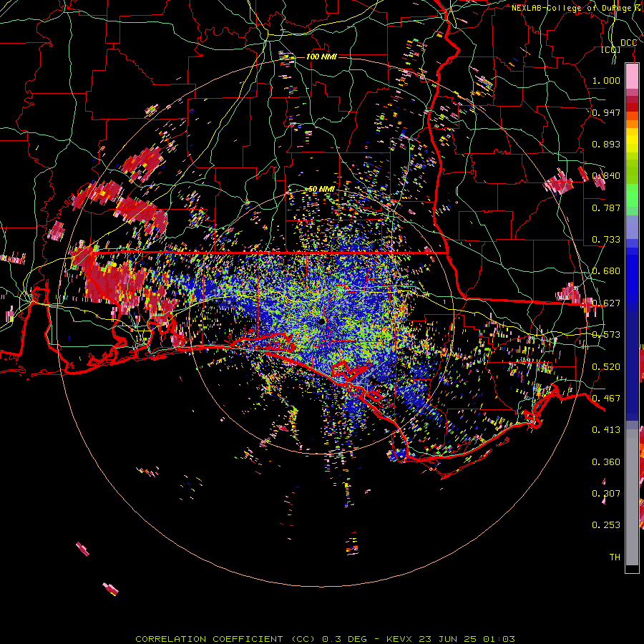Pick the light blue swatch beside 0.733
644x644 pixels.
pos(632,227)
